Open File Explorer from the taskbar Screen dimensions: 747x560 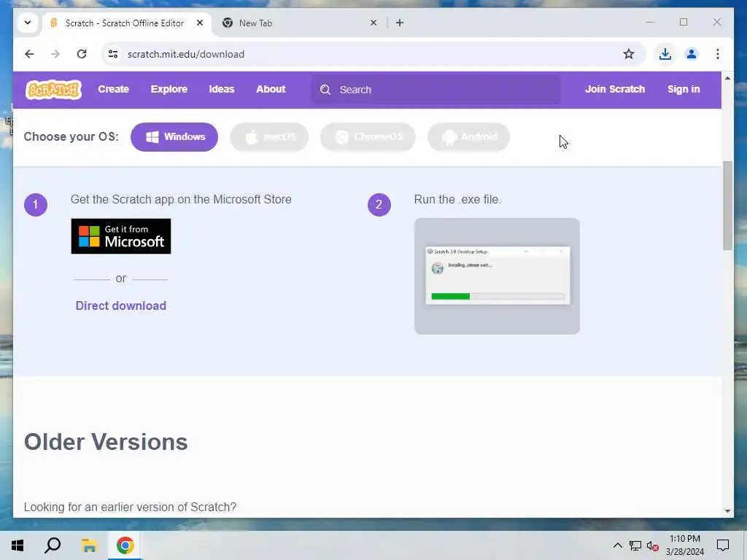[x=89, y=545]
